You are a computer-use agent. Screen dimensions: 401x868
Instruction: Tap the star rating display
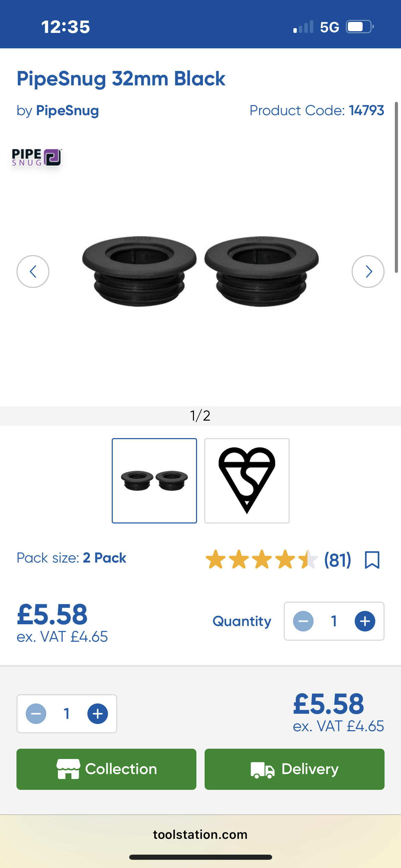[262, 559]
